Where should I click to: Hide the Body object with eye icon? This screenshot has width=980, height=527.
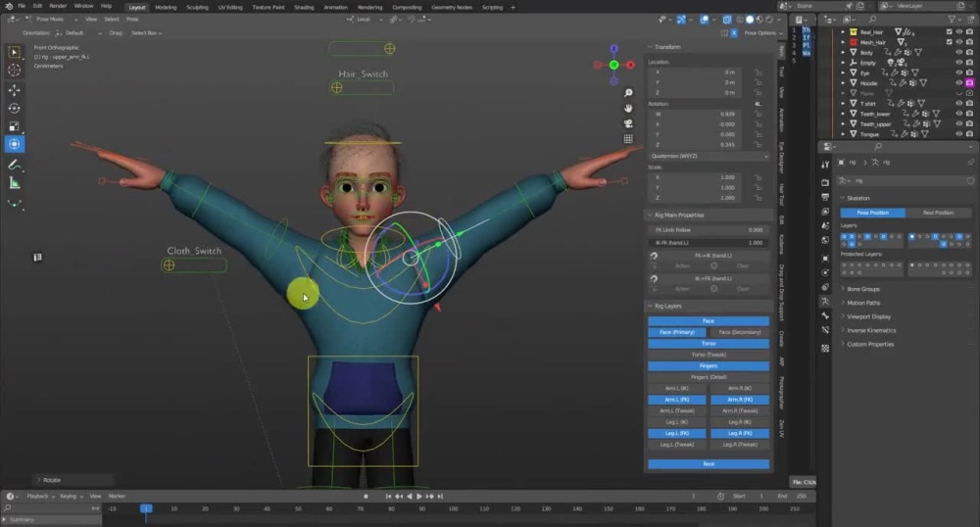click(959, 53)
